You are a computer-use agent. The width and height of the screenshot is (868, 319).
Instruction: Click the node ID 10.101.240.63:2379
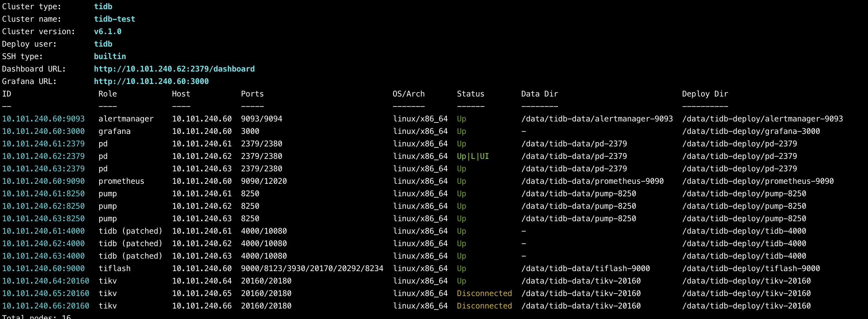(43, 169)
